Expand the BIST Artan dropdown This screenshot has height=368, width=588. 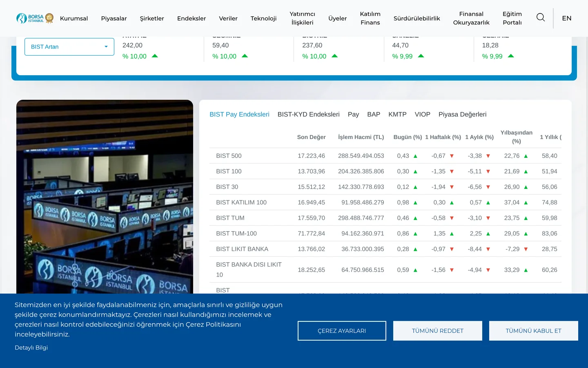[x=69, y=47]
